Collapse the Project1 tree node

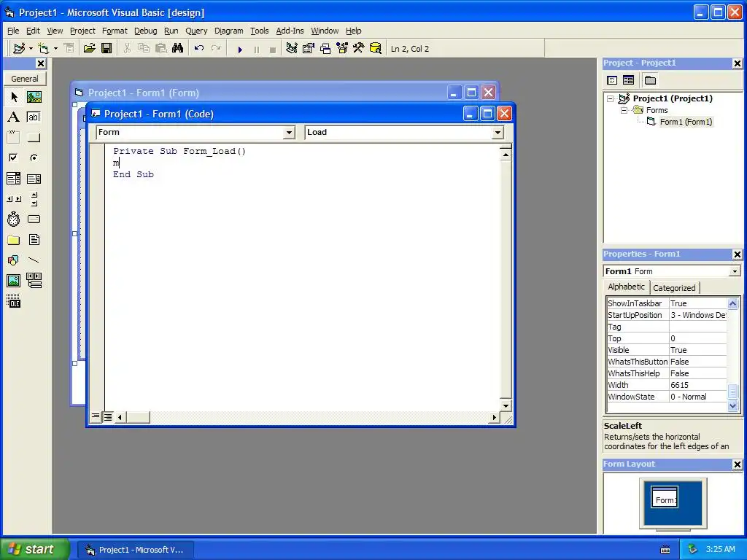coord(611,98)
